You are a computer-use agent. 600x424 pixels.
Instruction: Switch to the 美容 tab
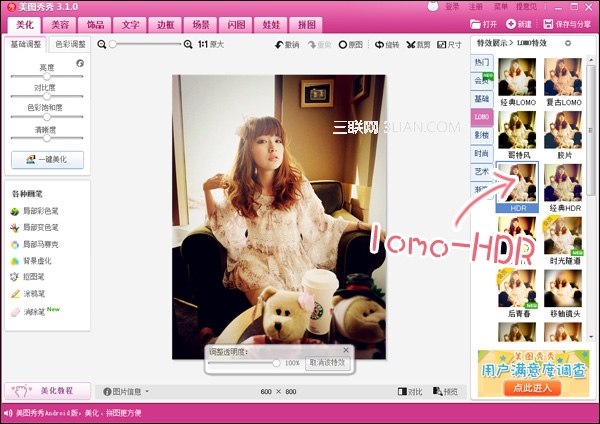click(x=60, y=25)
